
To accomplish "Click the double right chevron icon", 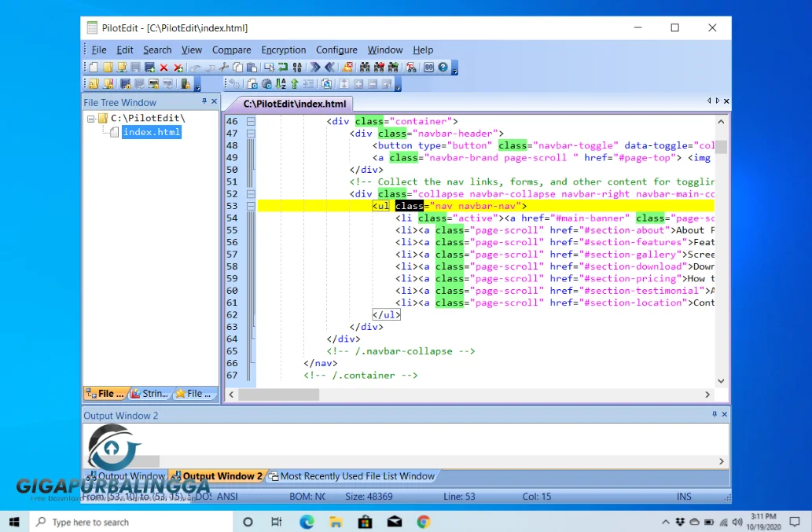I will (x=315, y=68).
